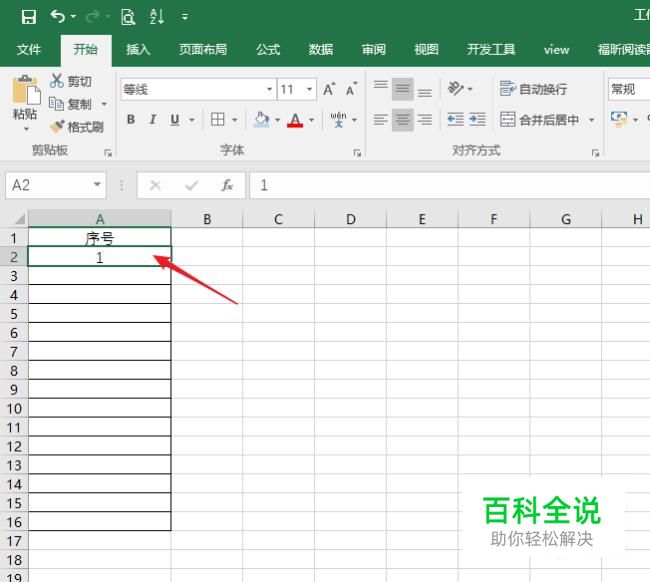
Task: Open the 剪贴板 pane launcher
Action: (x=108, y=153)
